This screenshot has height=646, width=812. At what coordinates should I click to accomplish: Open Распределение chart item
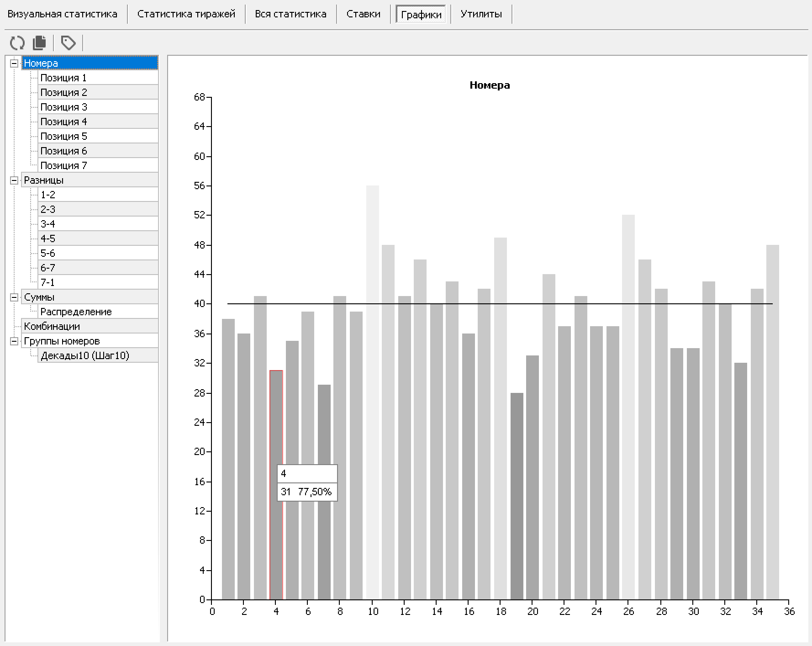click(x=98, y=312)
